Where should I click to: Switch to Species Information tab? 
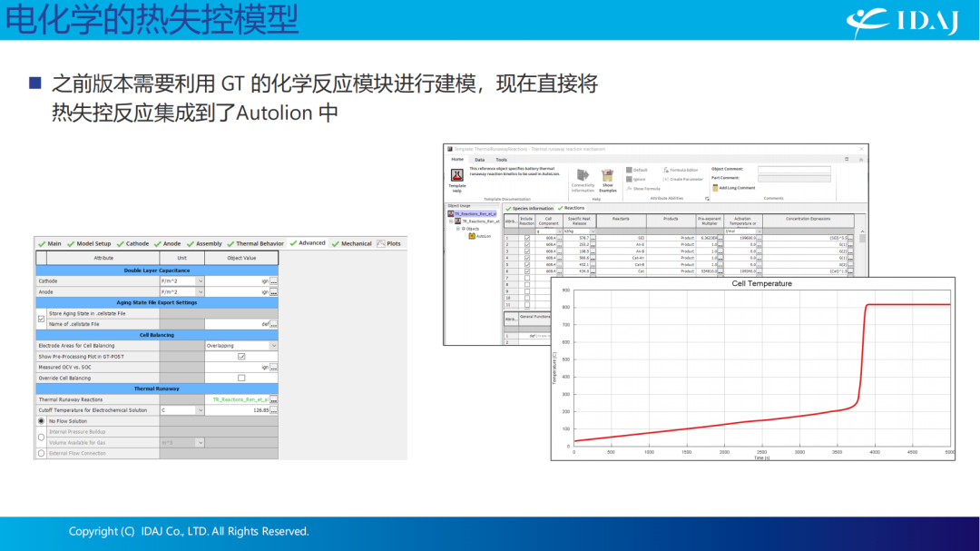click(x=529, y=208)
